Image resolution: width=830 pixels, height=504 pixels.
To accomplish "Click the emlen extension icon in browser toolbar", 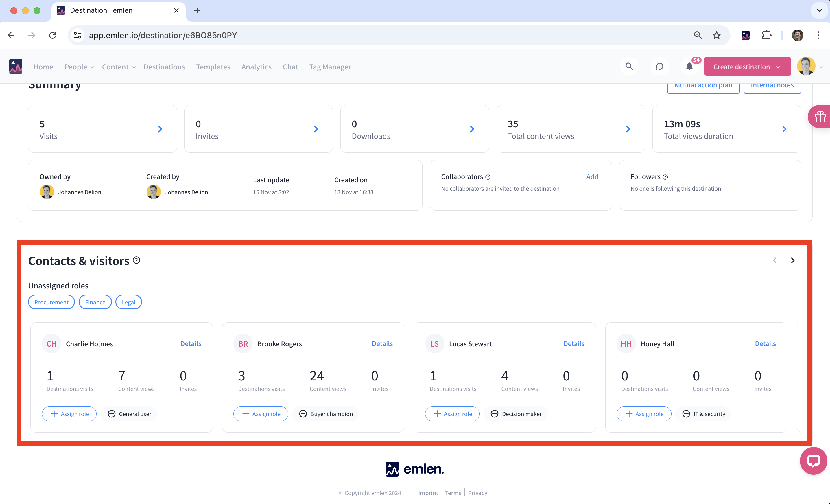I will coord(745,35).
